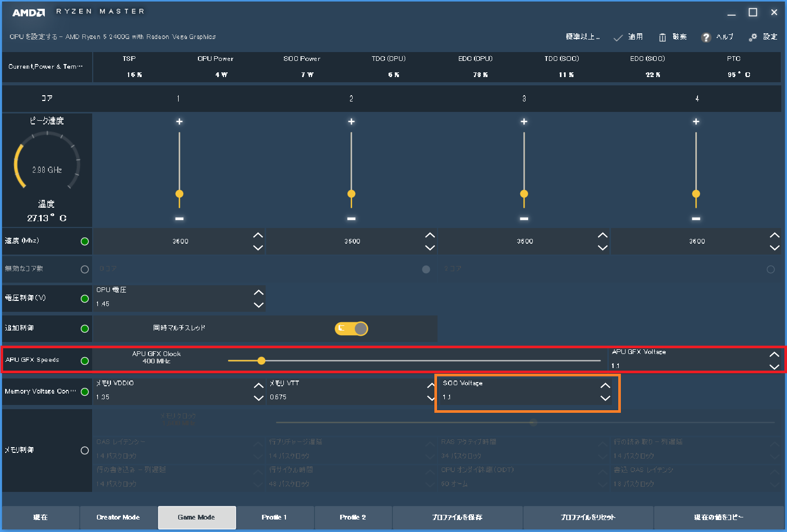
Task: Click the Copy Current Values button
Action: click(x=719, y=517)
